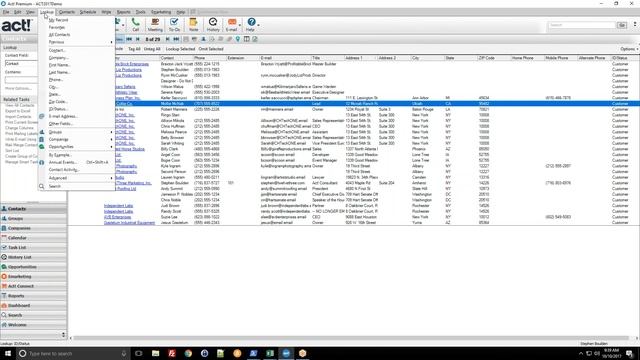Image resolution: width=640 pixels, height=360 pixels.
Task: Click the History List icon in navigation pane
Action: click(4, 257)
